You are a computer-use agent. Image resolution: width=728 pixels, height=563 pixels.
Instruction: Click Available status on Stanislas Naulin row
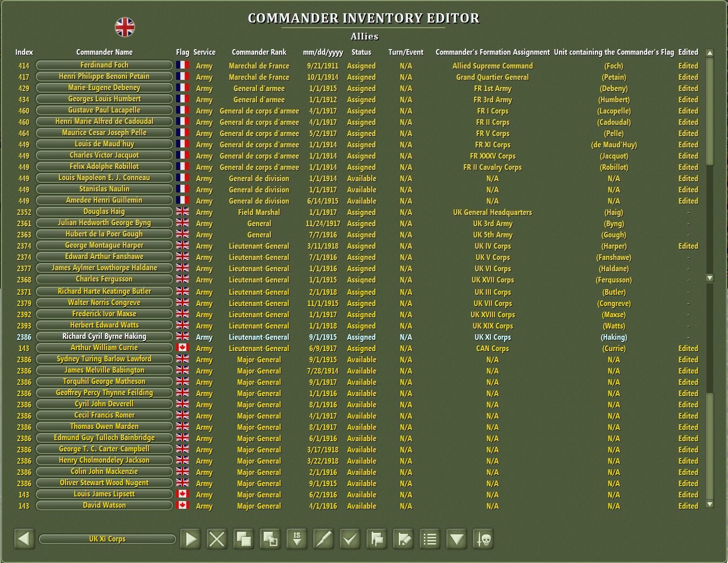361,190
